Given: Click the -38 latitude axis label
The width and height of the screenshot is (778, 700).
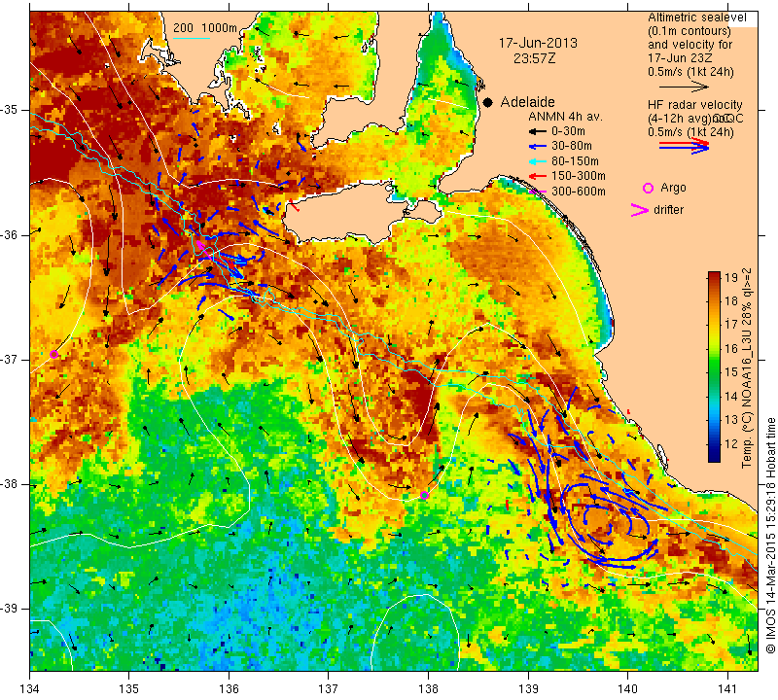Looking at the screenshot, I should [x=11, y=484].
